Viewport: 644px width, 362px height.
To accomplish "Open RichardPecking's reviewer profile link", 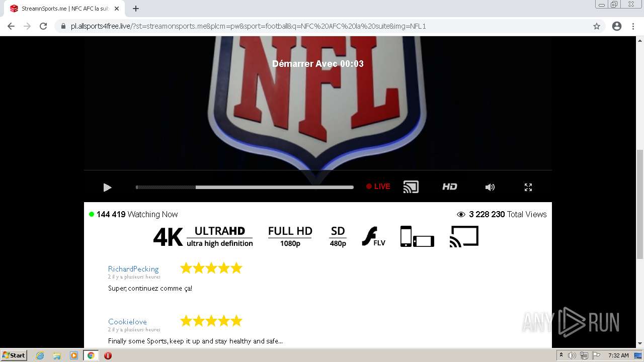I will pos(133,269).
